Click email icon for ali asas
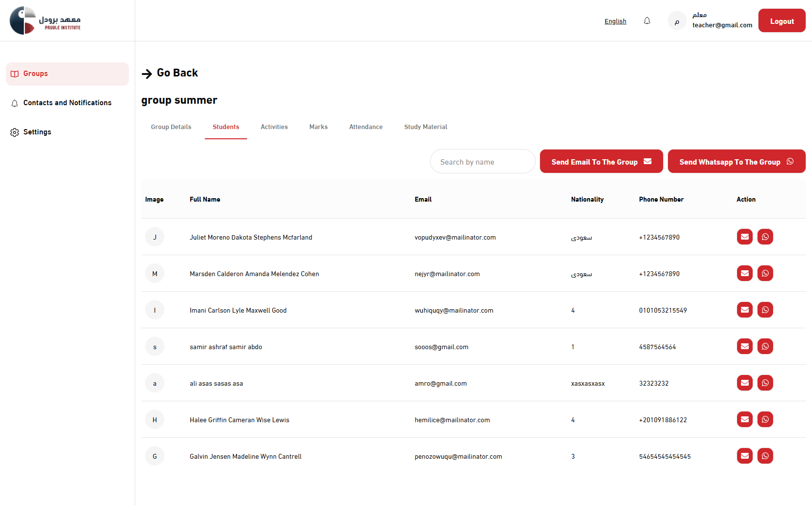The image size is (812, 505). 744,383
